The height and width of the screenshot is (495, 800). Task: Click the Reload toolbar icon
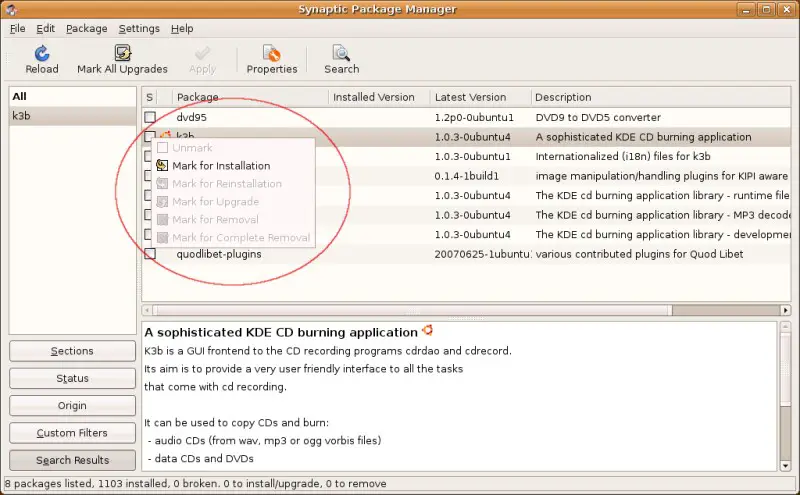click(x=42, y=53)
